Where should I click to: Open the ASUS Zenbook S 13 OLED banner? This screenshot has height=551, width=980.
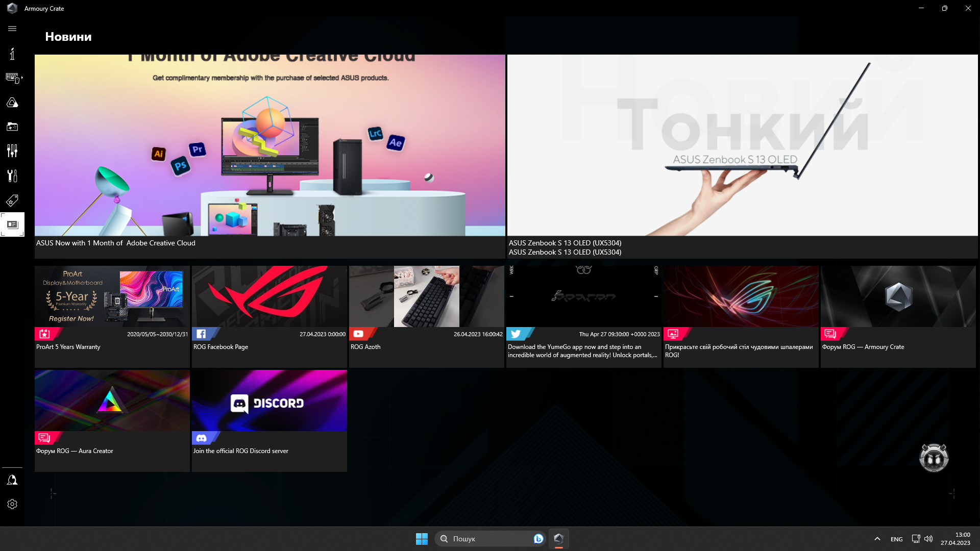tap(742, 145)
